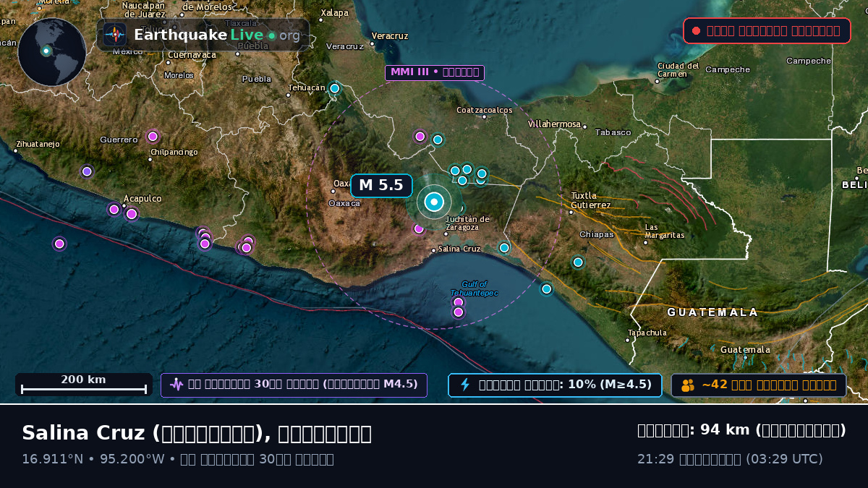Viewport: 868px width, 488px height.
Task: Click the people icon beside ~42
Action: [x=688, y=385]
